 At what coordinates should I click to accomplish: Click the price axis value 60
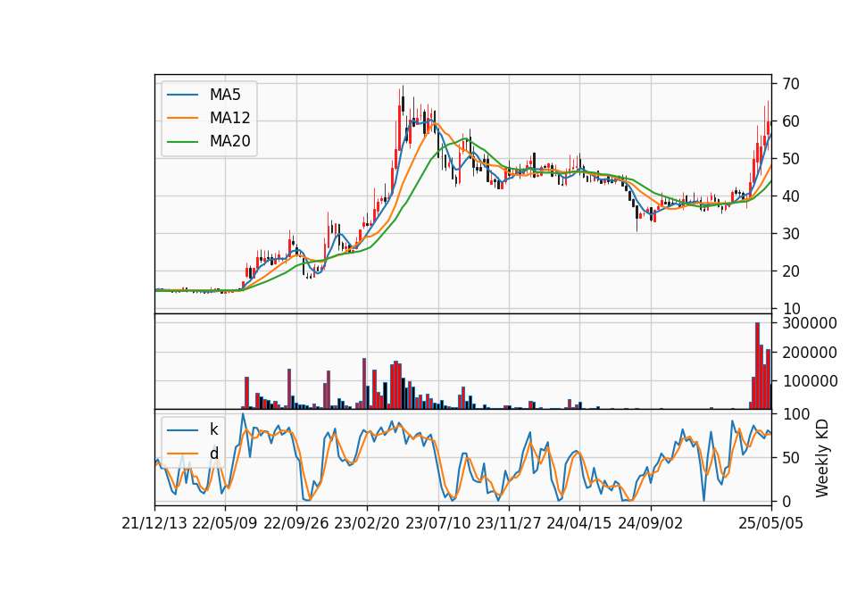[791, 121]
